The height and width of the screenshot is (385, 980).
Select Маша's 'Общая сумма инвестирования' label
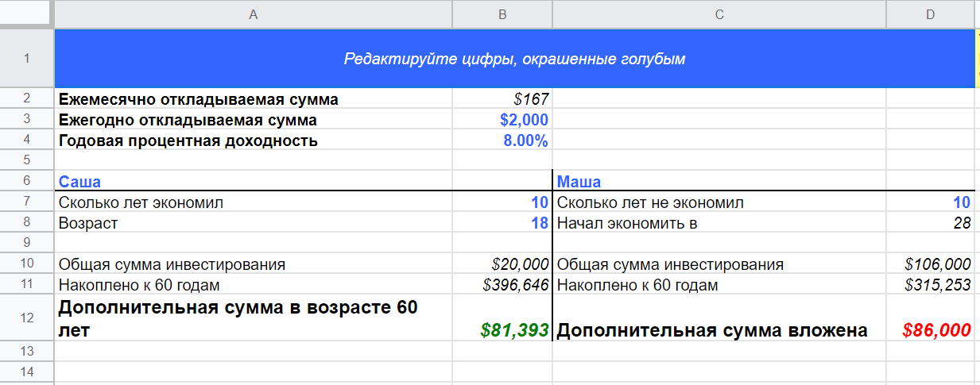tap(719, 264)
